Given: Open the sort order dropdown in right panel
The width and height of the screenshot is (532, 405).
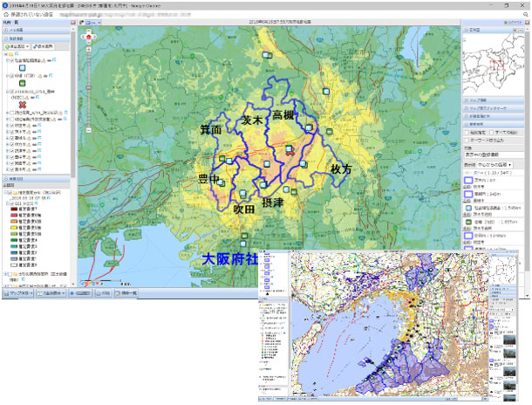Looking at the screenshot, I should click(x=495, y=165).
